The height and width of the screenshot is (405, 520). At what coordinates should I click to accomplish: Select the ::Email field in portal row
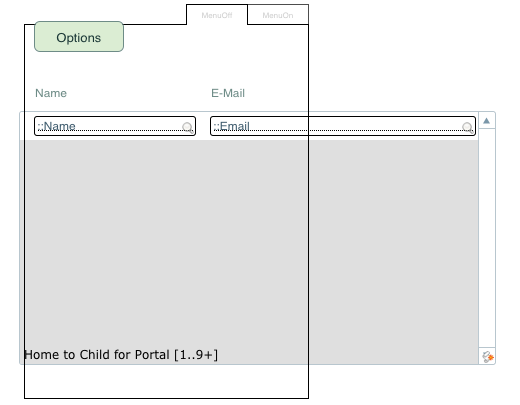[343, 126]
